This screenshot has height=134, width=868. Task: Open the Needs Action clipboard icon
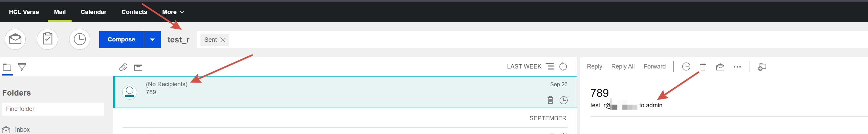(47, 39)
